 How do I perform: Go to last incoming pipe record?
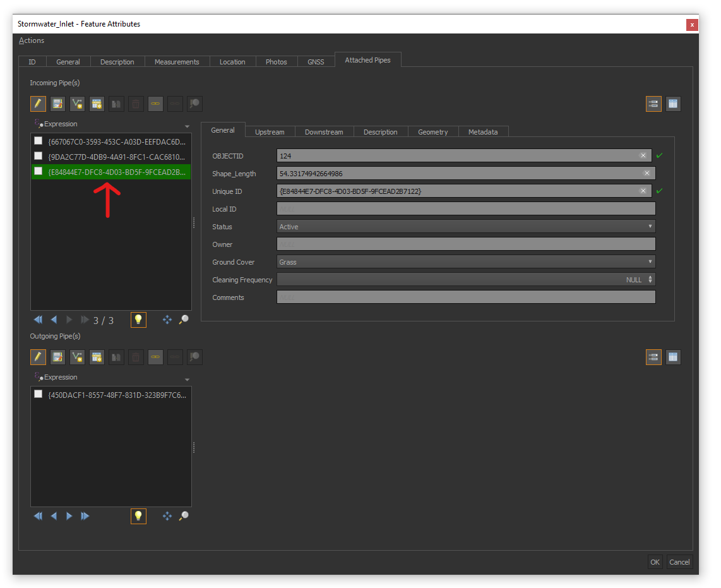pos(85,320)
